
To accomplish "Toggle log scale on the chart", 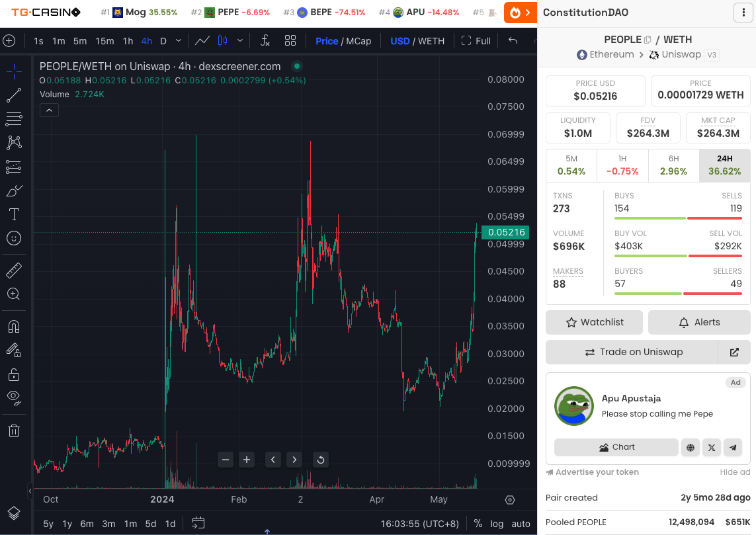I will click(497, 524).
